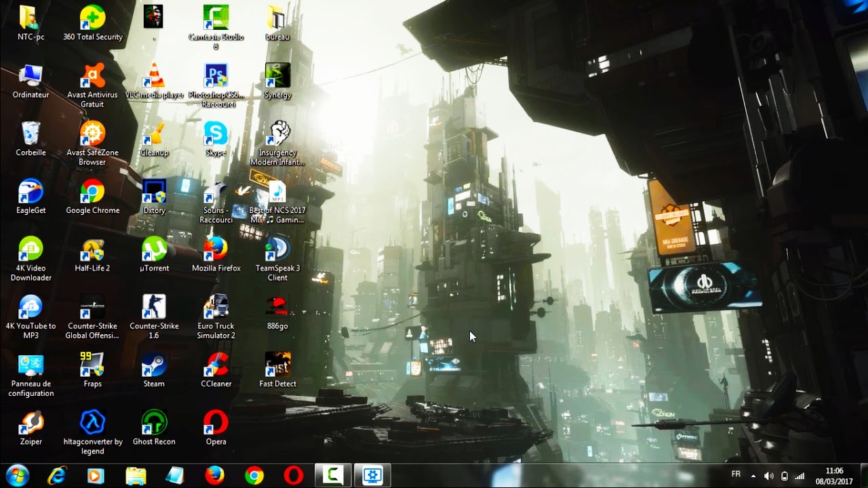Open the Windows Start menu
This screenshot has width=868, height=488.
pyautogui.click(x=17, y=475)
